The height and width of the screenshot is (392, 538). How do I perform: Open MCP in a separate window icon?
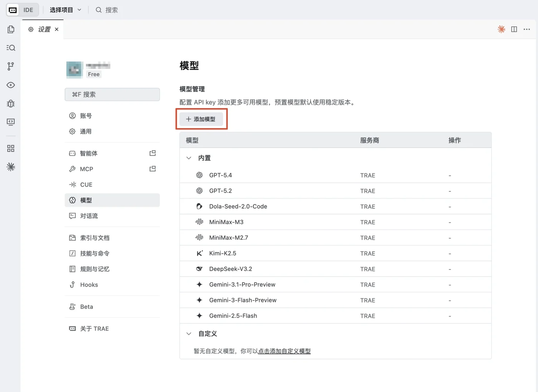153,169
